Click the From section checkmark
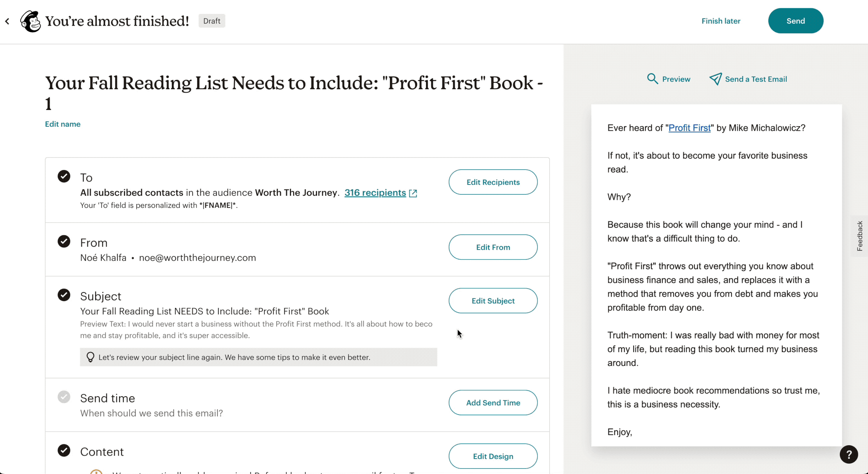 coord(64,241)
